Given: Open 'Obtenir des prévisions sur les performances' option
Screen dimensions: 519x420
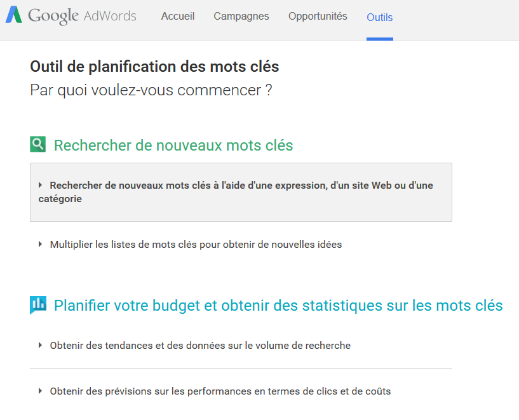Looking at the screenshot, I should click(x=220, y=391).
